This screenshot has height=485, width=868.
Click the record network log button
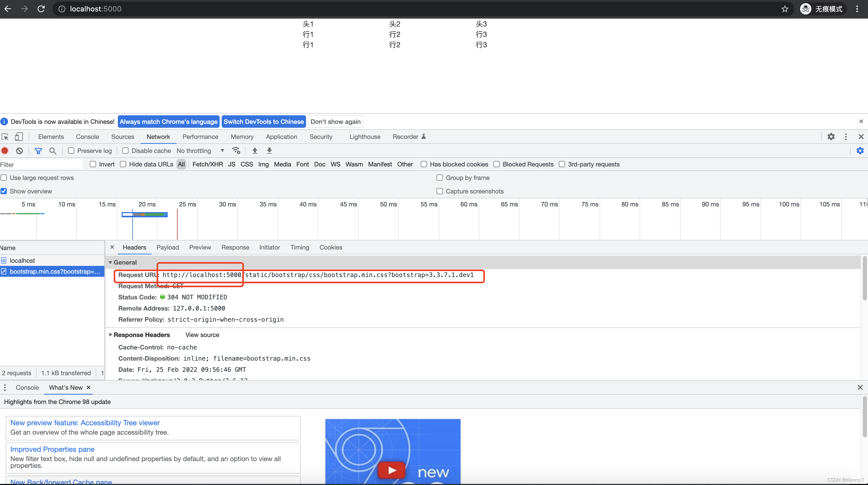[x=5, y=151]
